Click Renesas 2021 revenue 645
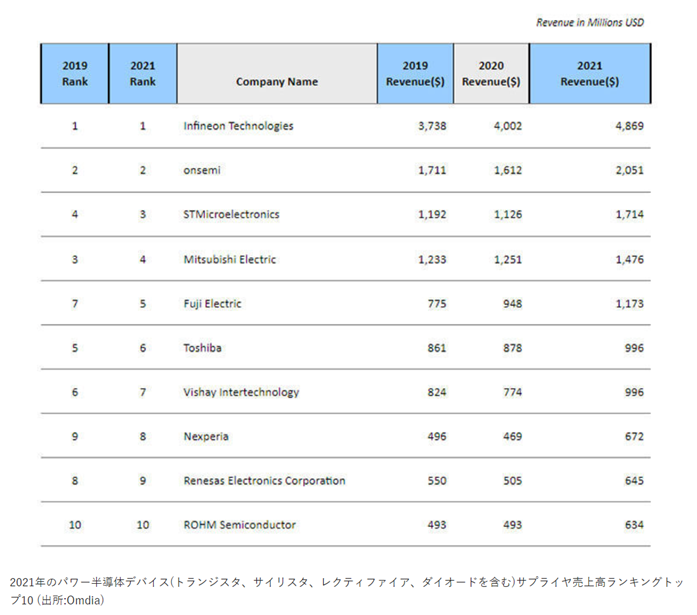This screenshot has width=697, height=615. [634, 480]
